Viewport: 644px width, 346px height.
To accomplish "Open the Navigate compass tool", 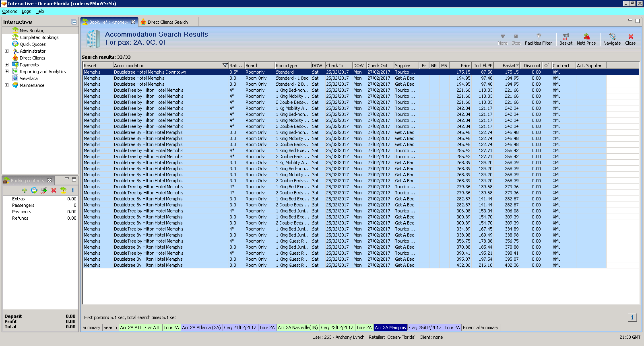I will (612, 37).
